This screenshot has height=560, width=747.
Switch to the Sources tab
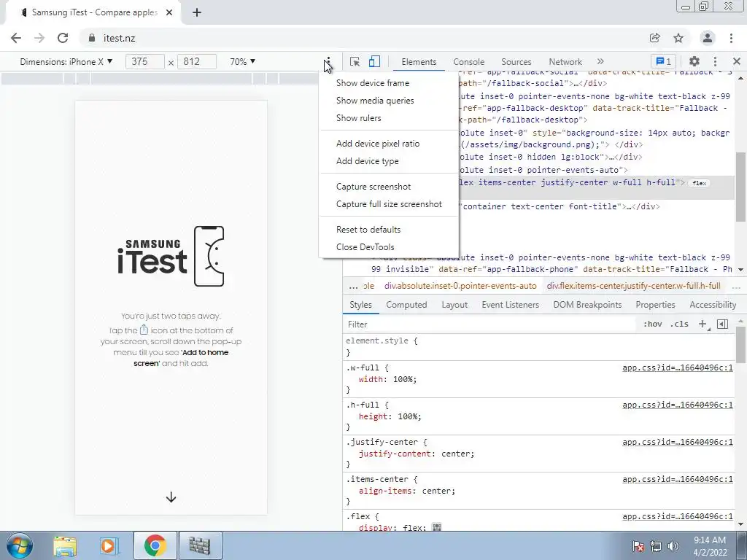[516, 62]
